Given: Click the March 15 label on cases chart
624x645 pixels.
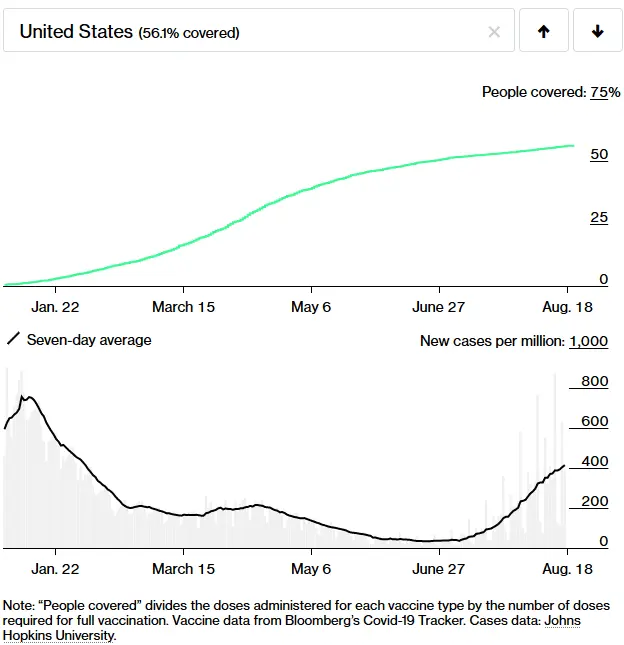Looking at the screenshot, I should point(183,569).
